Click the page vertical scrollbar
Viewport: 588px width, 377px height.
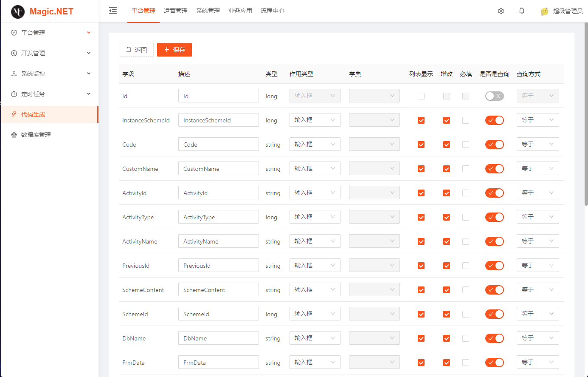[x=586, y=115]
